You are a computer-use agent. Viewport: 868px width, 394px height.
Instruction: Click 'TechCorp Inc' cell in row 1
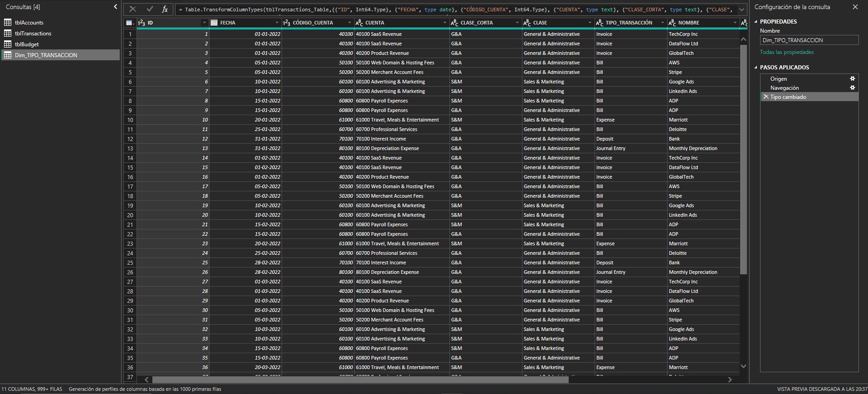coord(703,34)
